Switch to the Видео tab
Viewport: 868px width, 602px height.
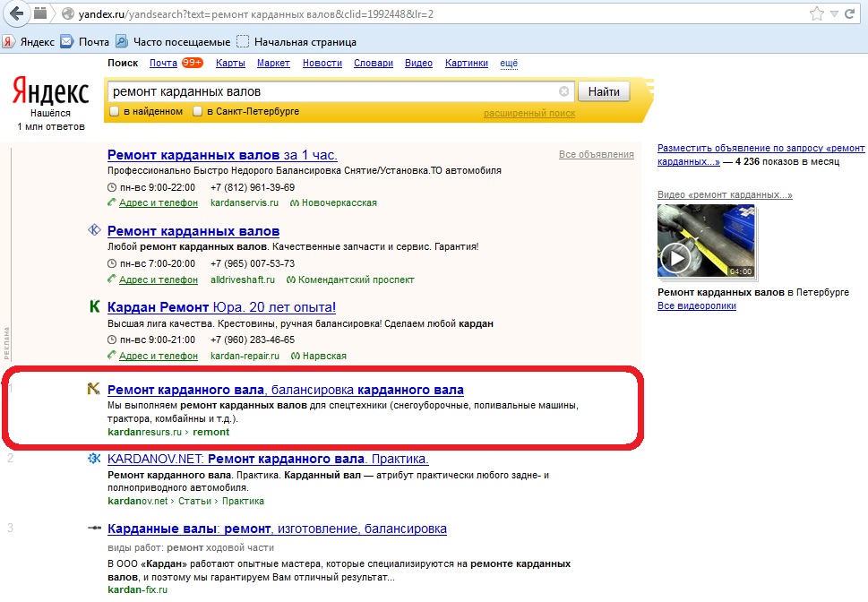click(x=418, y=63)
